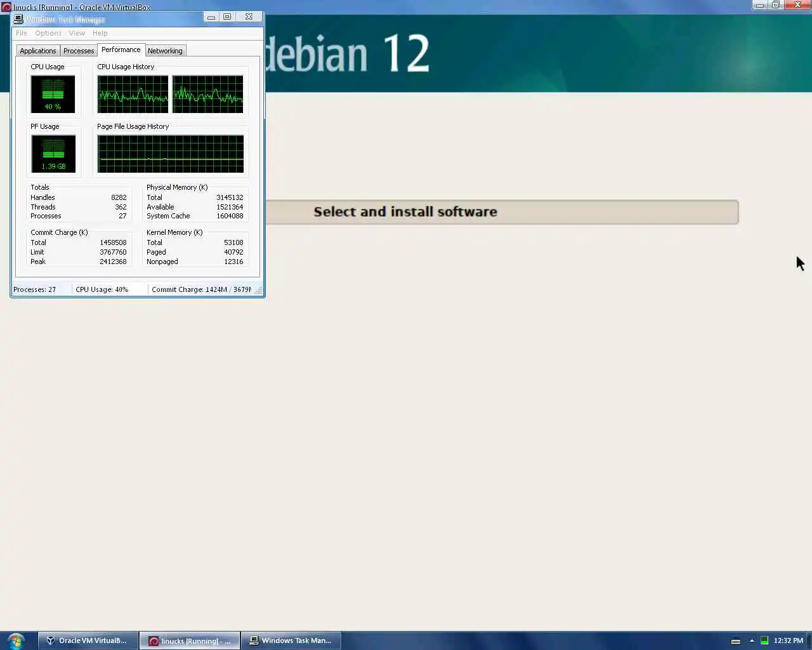The width and height of the screenshot is (812, 650).
Task: Open the Options menu in Task Manager
Action: tap(48, 33)
